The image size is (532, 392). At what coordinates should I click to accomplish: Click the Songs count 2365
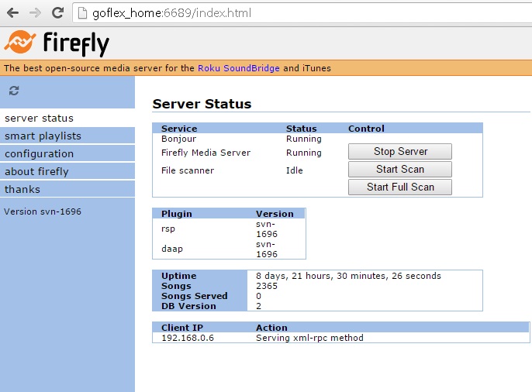pos(267,286)
